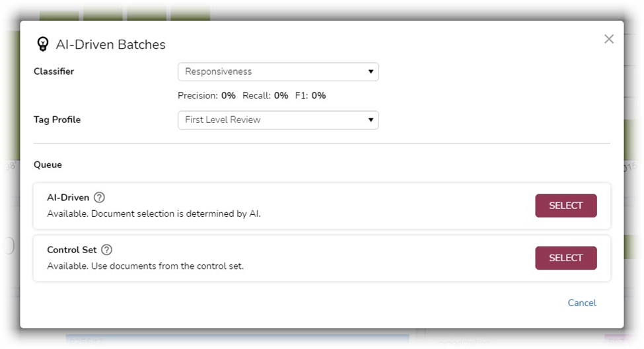
Task: Expand the Tag Profile dropdown arrow
Action: click(371, 120)
